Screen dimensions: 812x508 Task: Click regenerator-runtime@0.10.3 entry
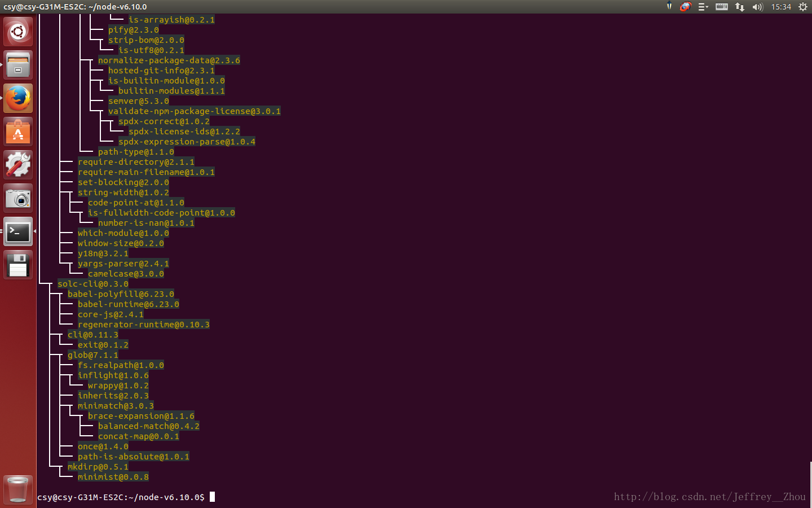click(x=144, y=325)
